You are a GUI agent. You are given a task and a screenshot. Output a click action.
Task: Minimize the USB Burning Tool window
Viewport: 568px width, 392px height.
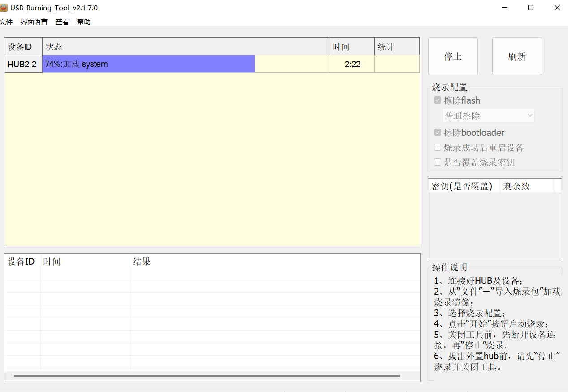coord(505,8)
